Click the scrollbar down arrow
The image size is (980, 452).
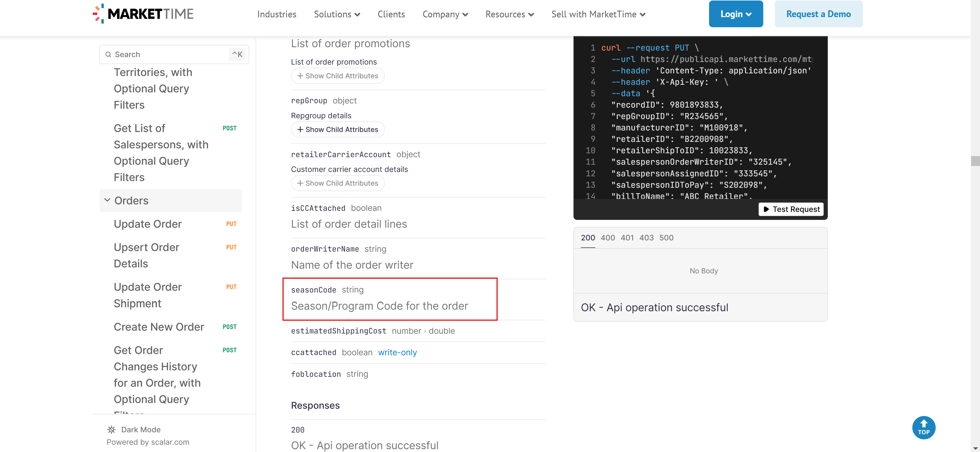click(975, 448)
